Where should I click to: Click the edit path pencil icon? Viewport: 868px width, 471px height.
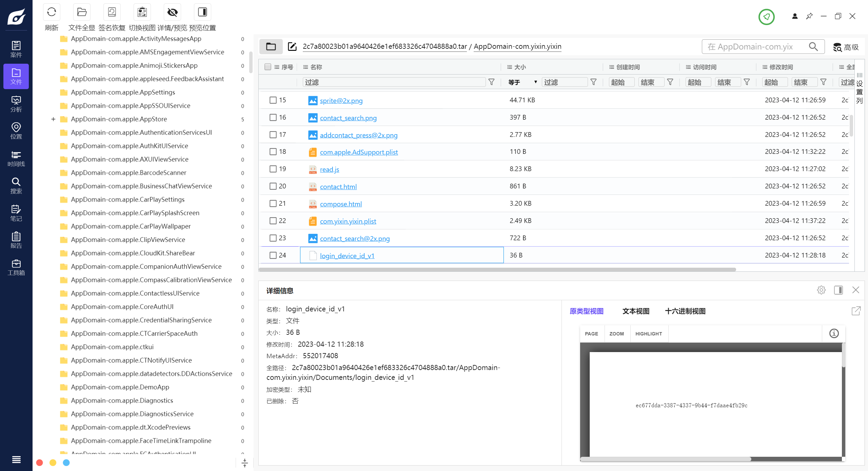(x=292, y=46)
